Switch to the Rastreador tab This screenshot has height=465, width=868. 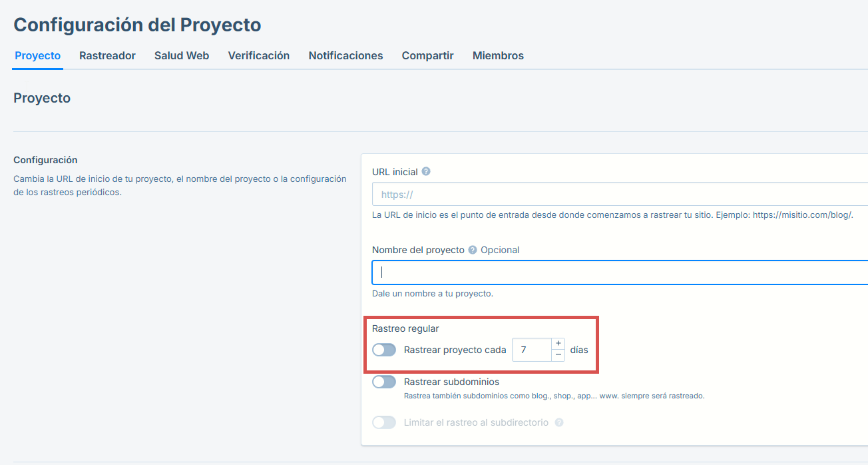click(x=107, y=56)
